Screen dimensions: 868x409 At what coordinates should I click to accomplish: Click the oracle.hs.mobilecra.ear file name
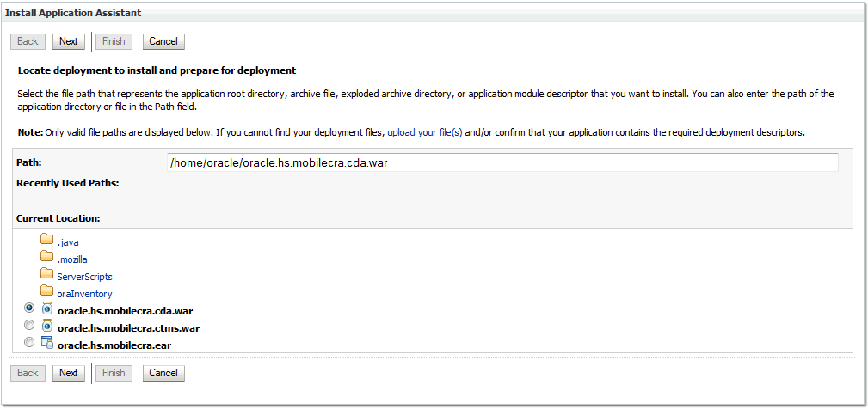pos(114,346)
